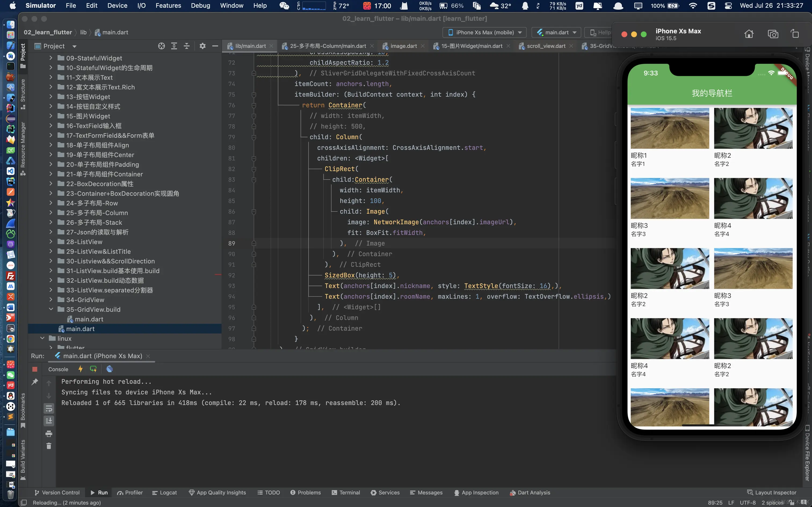This screenshot has height=507, width=812.
Task: Open the Device menu in Simulator
Action: pyautogui.click(x=117, y=6)
